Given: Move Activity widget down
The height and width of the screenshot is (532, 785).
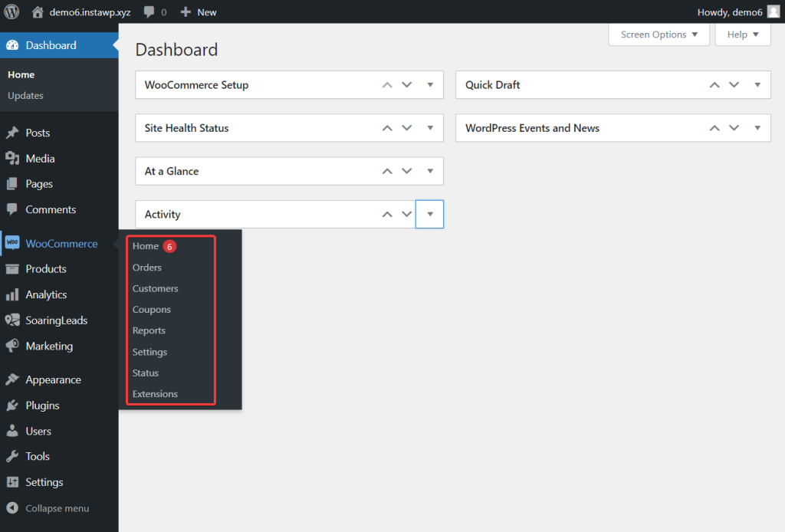Looking at the screenshot, I should tap(407, 214).
